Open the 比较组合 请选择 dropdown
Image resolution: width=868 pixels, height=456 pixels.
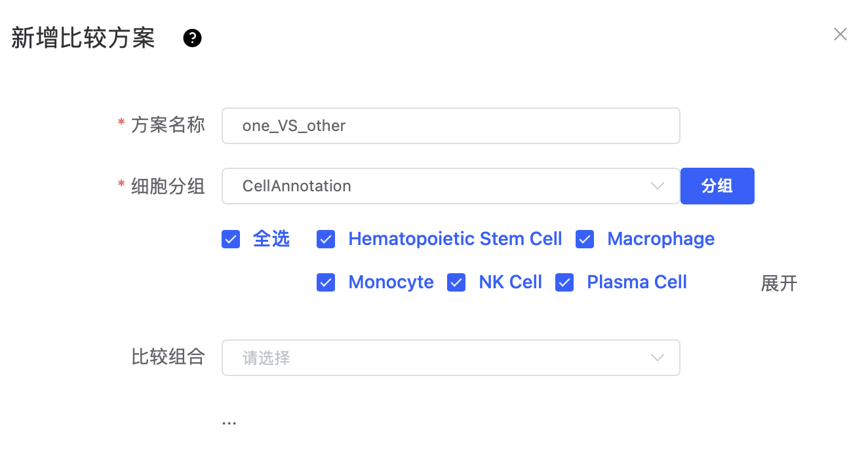451,358
